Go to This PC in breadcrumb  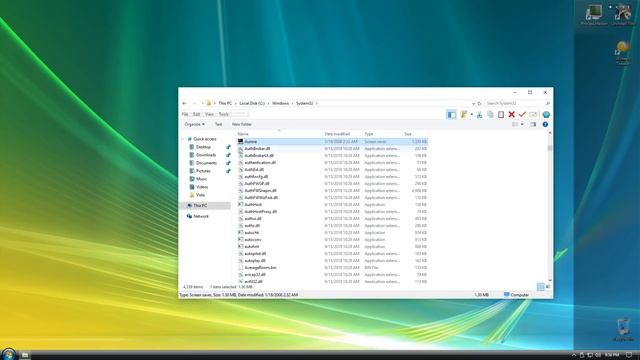(x=225, y=103)
